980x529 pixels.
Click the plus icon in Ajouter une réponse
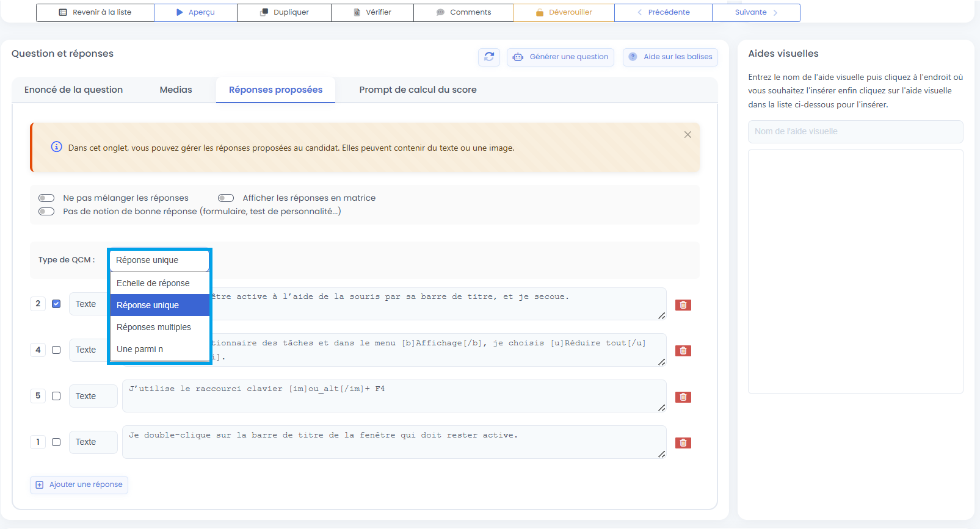pyautogui.click(x=40, y=485)
